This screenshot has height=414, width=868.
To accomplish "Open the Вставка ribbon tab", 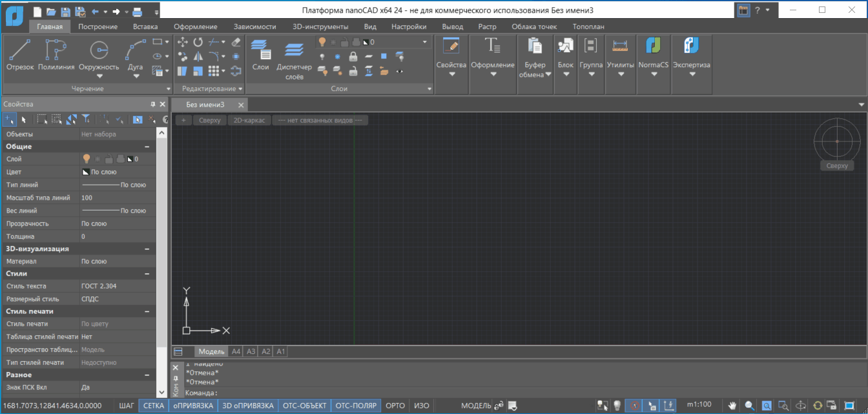I will tap(145, 26).
